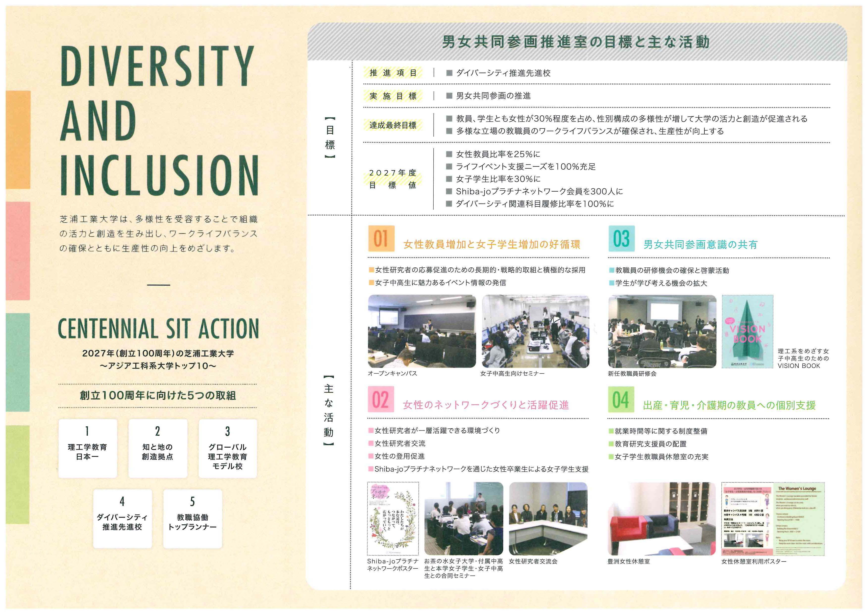This screenshot has width=868, height=614.
Task: Click the orange 01 number badge
Action: (381, 239)
